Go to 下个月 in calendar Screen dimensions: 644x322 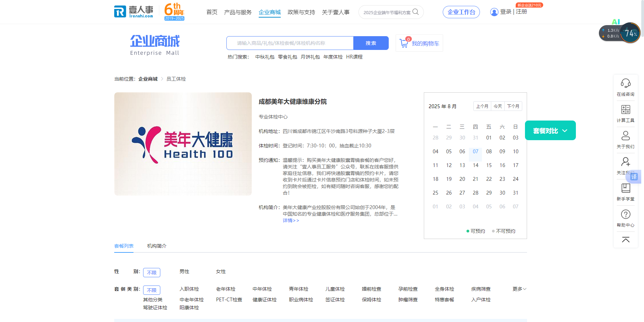pyautogui.click(x=513, y=106)
